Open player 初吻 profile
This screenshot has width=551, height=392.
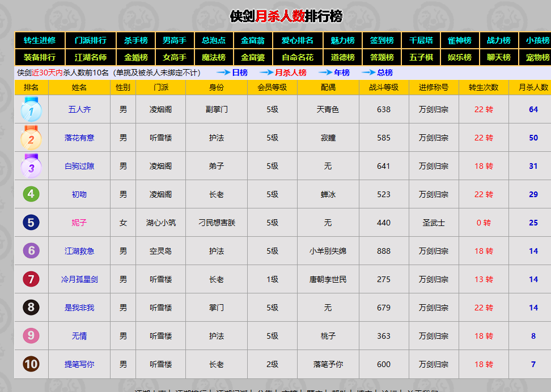79,194
